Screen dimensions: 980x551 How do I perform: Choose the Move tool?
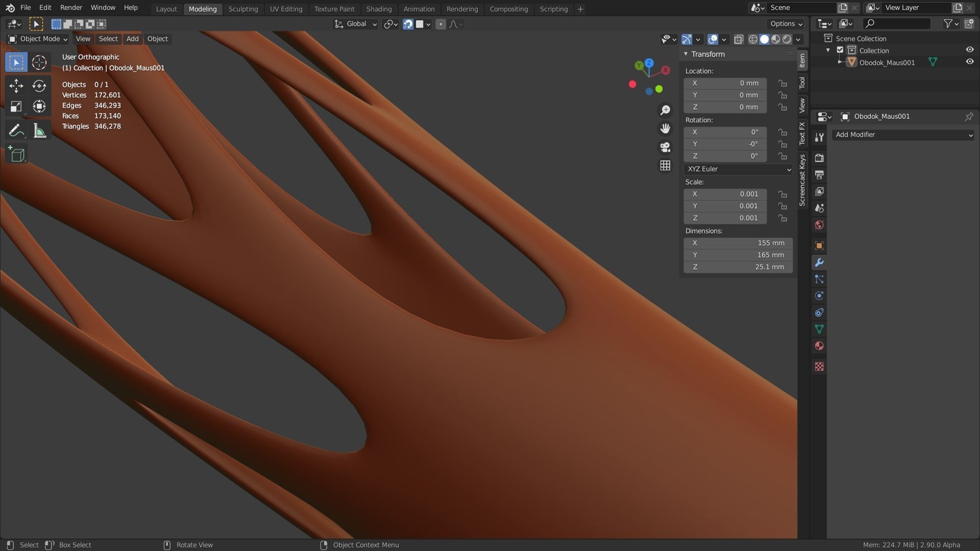pyautogui.click(x=16, y=86)
